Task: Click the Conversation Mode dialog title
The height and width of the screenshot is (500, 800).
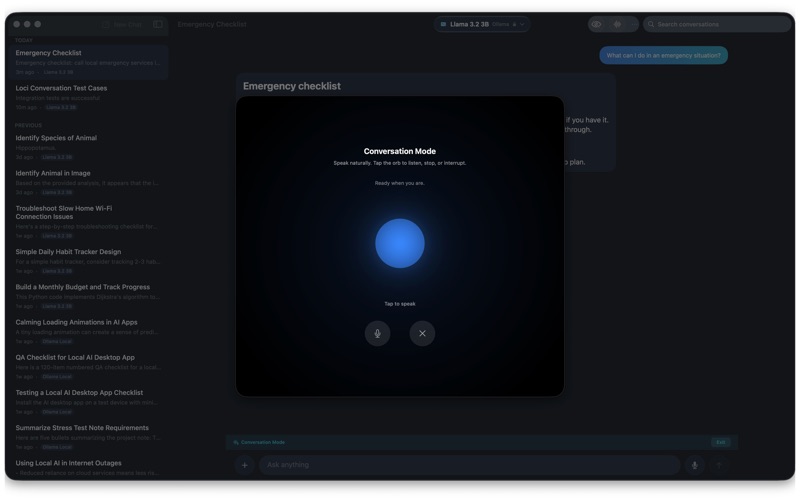Action: [x=399, y=151]
